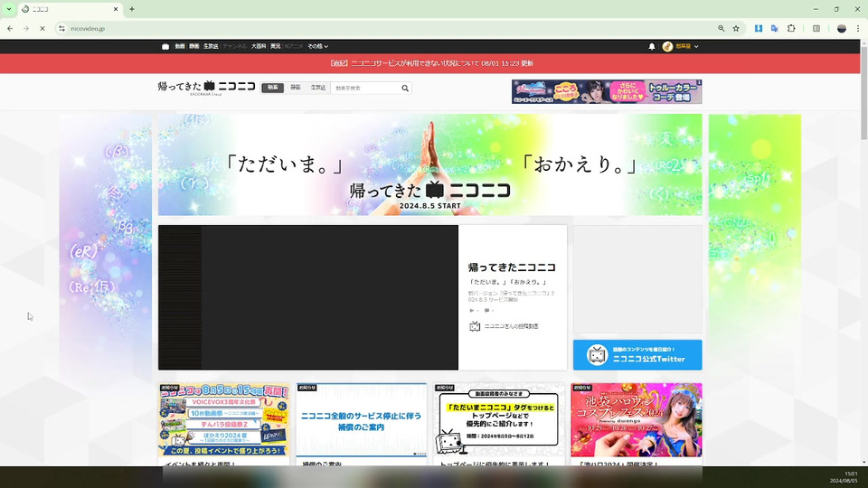
Task: Stop loading the page
Action: tap(42, 28)
